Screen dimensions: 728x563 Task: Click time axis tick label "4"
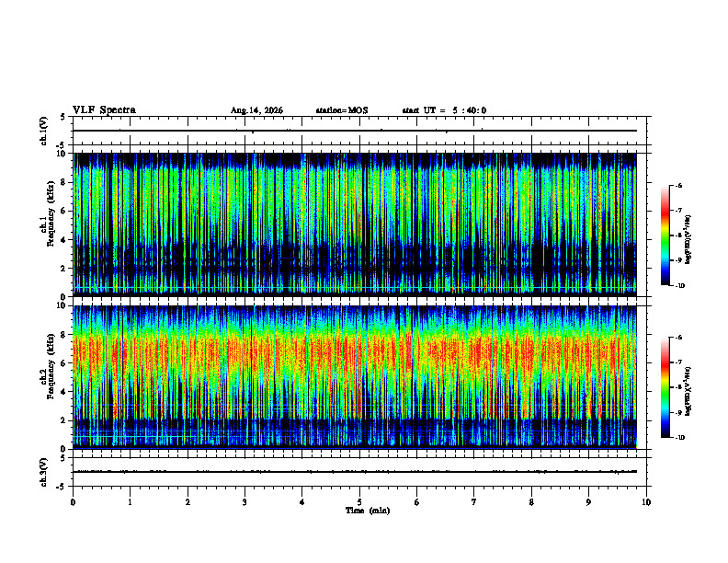(x=301, y=502)
